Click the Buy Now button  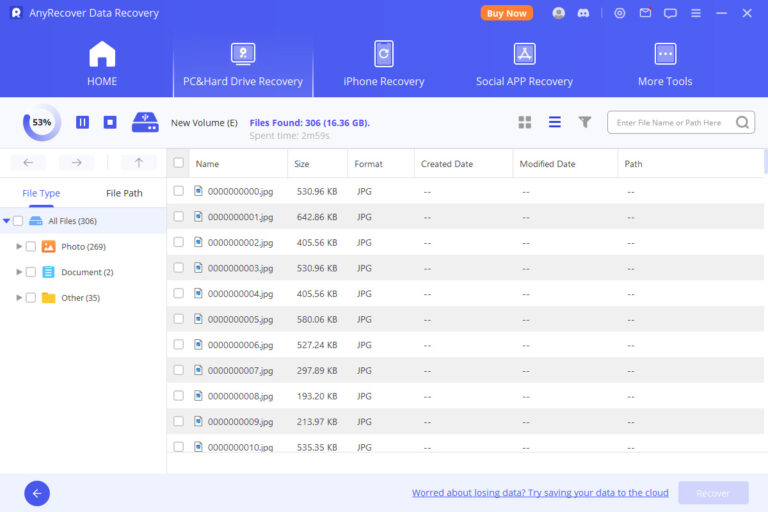pyautogui.click(x=507, y=13)
